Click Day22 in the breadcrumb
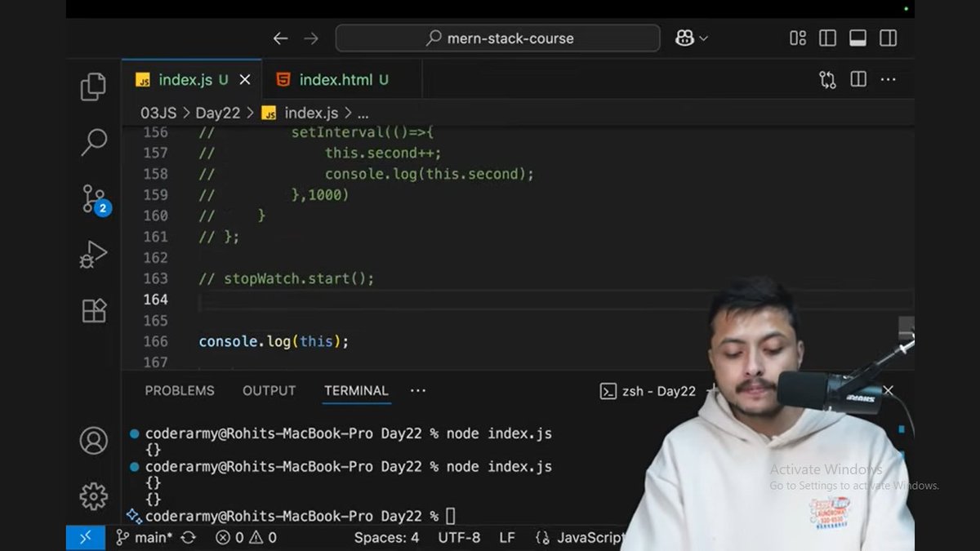Viewport: 980px width, 551px height. click(218, 113)
